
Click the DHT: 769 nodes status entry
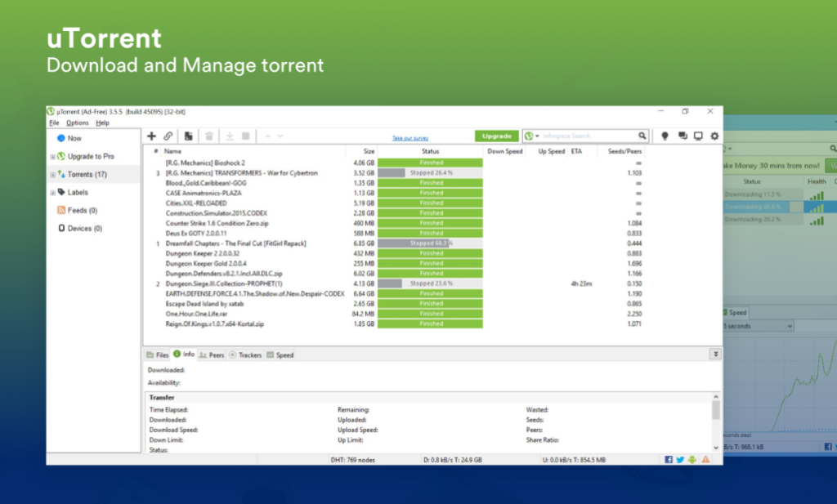click(352, 460)
